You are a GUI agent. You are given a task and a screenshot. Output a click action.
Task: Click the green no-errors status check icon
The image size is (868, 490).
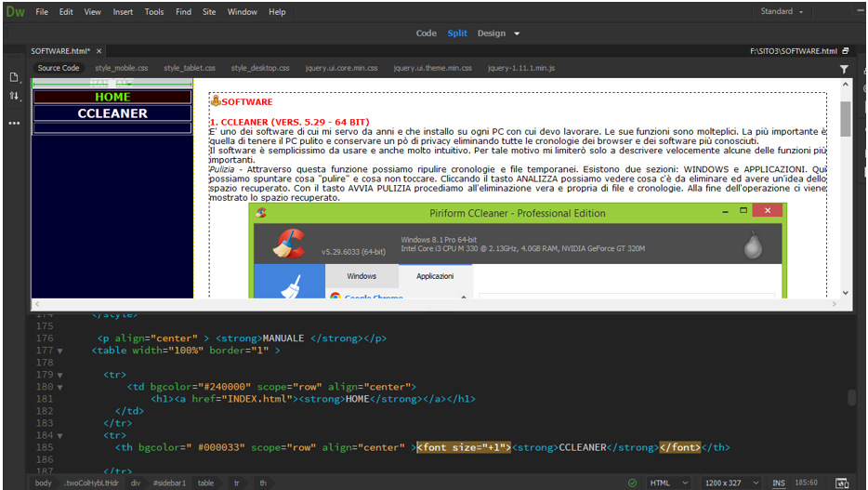(632, 483)
